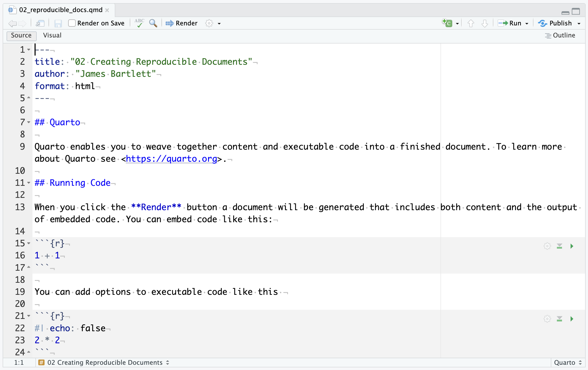Change file type from Quarto selector
The width and height of the screenshot is (588, 370).
568,363
